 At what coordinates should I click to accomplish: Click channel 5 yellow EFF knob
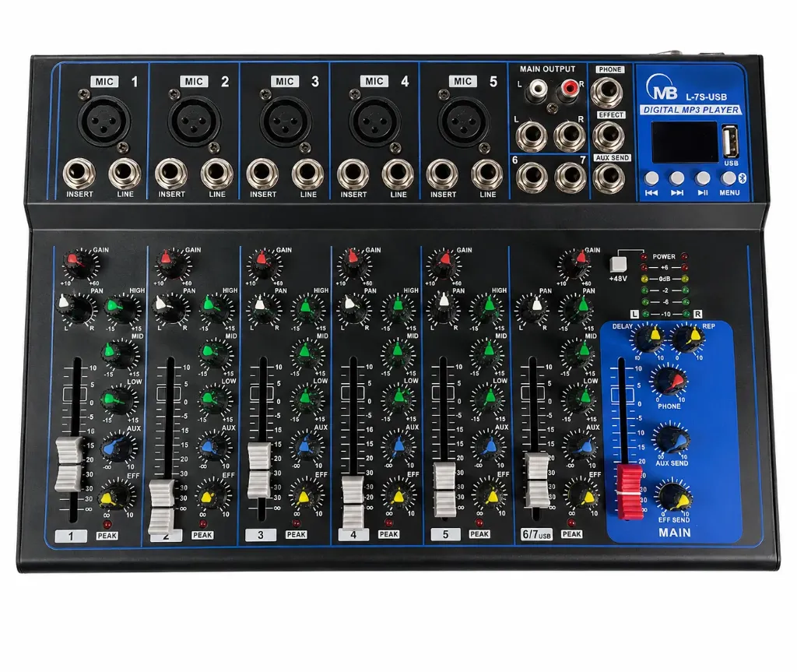[x=489, y=495]
